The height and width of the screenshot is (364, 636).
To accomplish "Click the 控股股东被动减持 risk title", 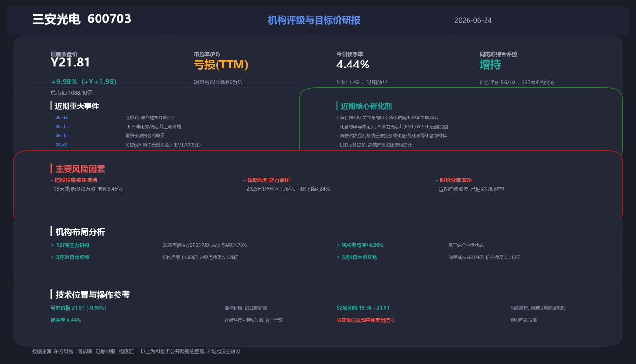I will click(x=74, y=180).
